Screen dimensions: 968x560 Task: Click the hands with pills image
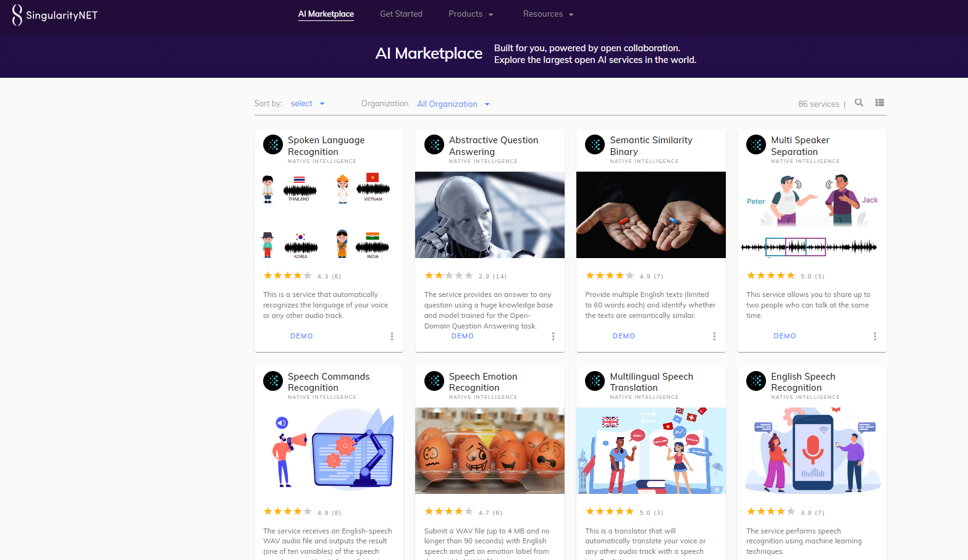coord(651,215)
